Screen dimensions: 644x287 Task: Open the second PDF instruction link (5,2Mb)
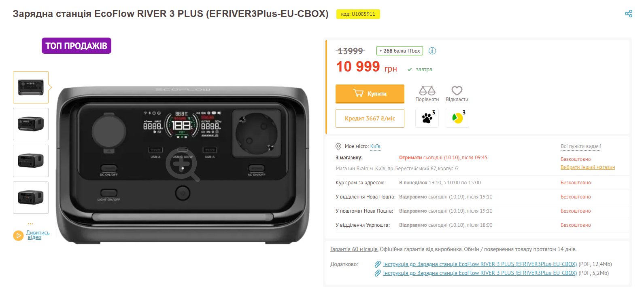click(480, 273)
